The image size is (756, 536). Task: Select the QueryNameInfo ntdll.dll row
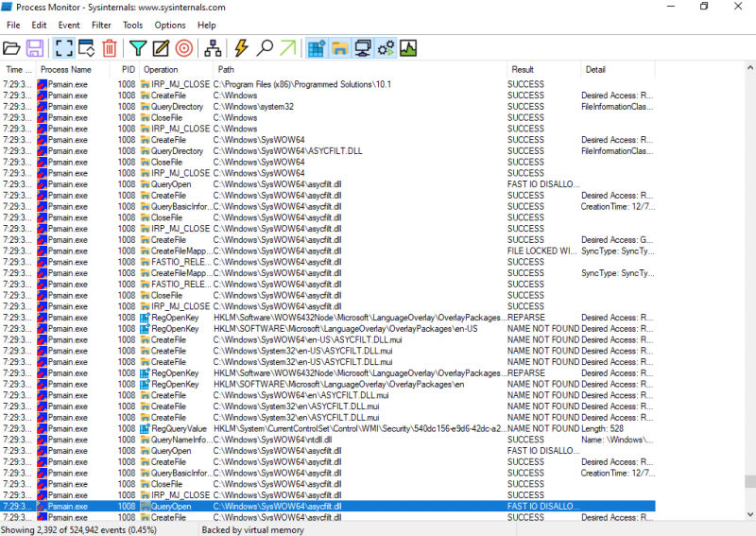point(328,440)
